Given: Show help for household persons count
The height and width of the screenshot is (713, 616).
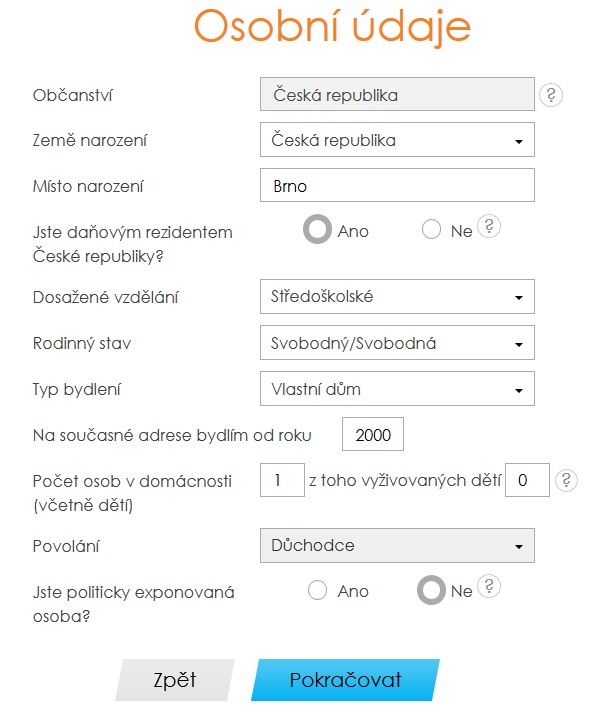Looking at the screenshot, I should [566, 480].
